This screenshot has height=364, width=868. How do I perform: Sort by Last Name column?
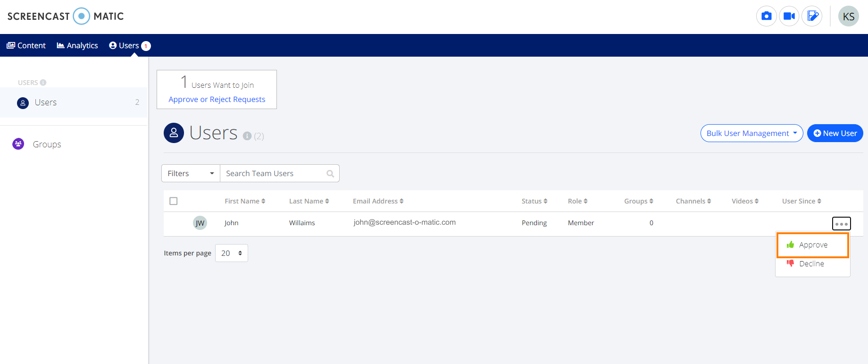[x=309, y=201]
